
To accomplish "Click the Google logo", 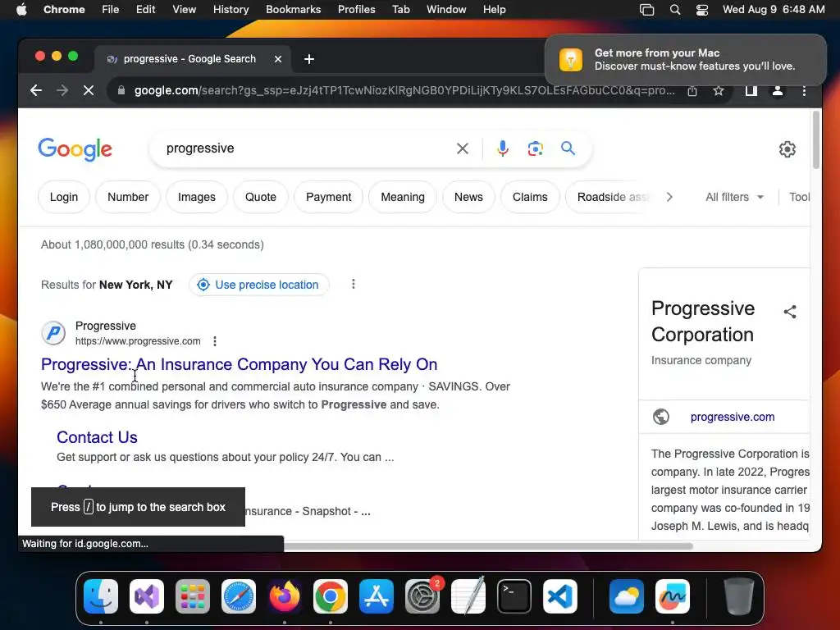I will point(75,149).
